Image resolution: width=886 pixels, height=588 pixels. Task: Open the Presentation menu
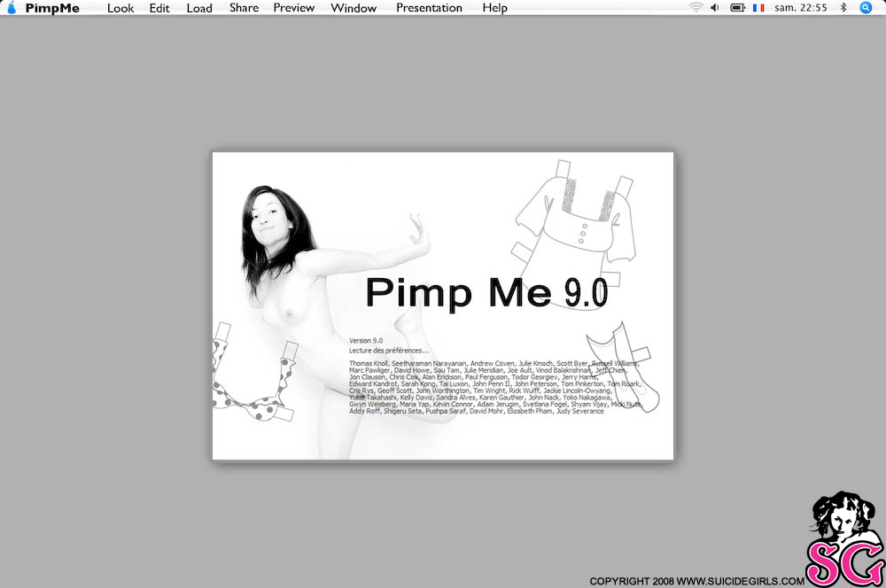point(429,8)
